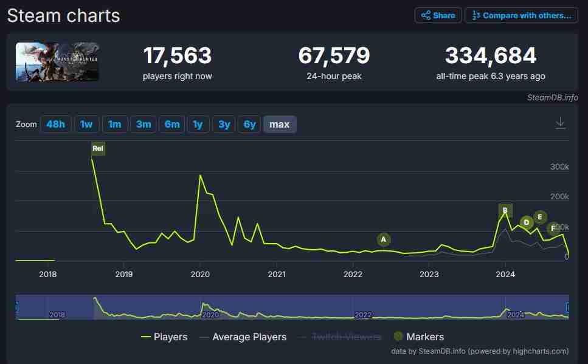Set zoom to 6m
Viewport: 588px width, 364px height.
tap(172, 125)
